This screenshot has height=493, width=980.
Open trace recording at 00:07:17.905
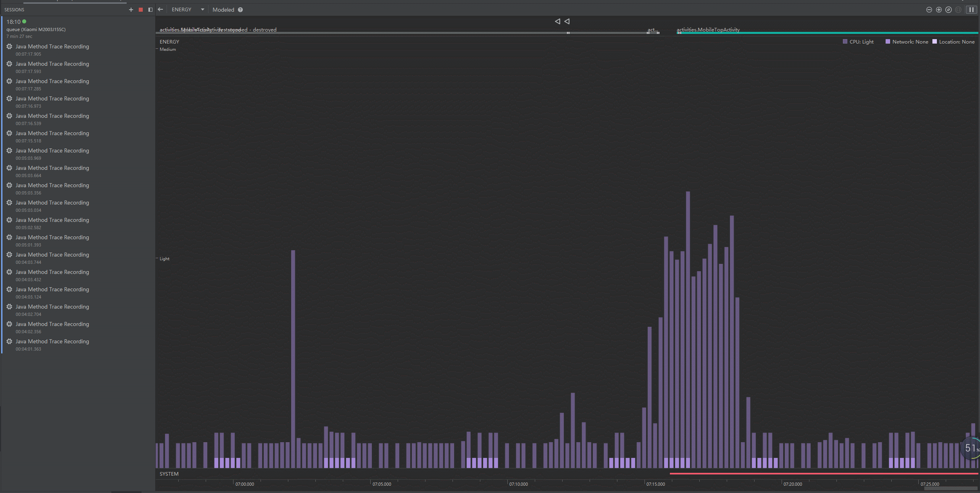point(52,50)
